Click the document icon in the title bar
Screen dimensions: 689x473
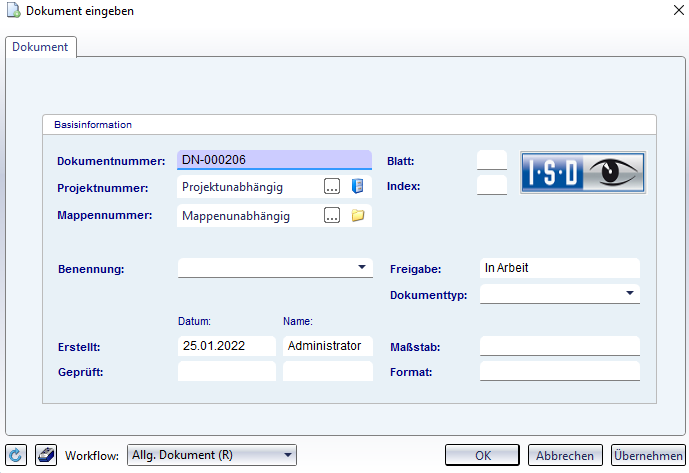[13, 11]
